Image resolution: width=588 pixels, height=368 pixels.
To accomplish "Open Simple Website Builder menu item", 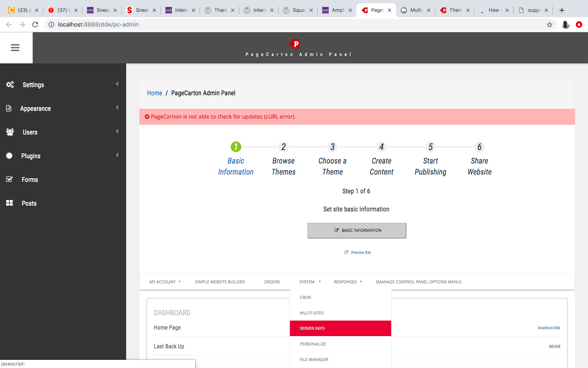I will (x=220, y=282).
